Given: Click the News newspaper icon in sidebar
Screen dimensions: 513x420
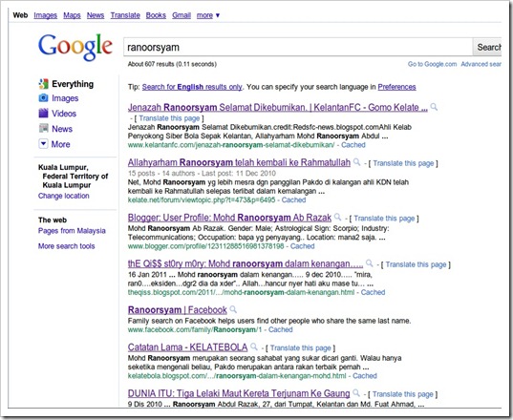Looking at the screenshot, I should [43, 128].
